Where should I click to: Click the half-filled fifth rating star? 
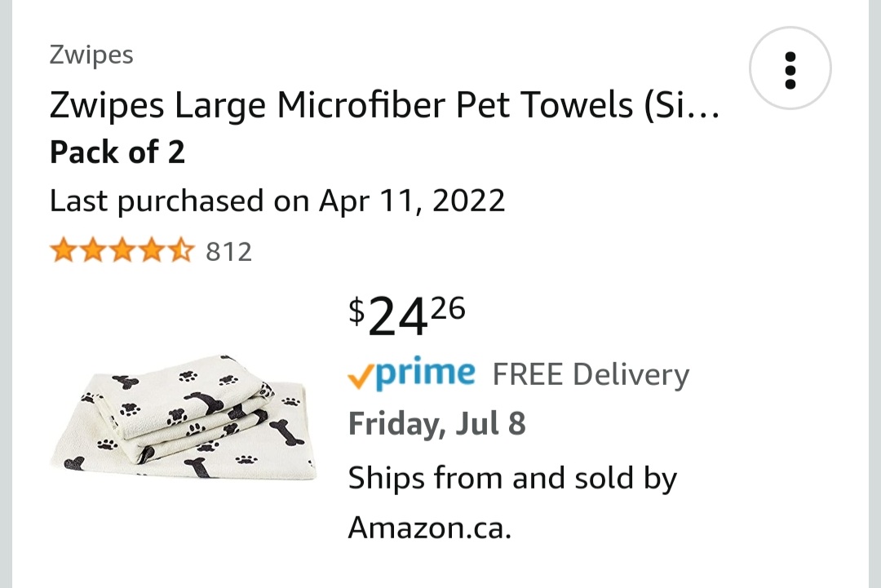click(x=180, y=251)
